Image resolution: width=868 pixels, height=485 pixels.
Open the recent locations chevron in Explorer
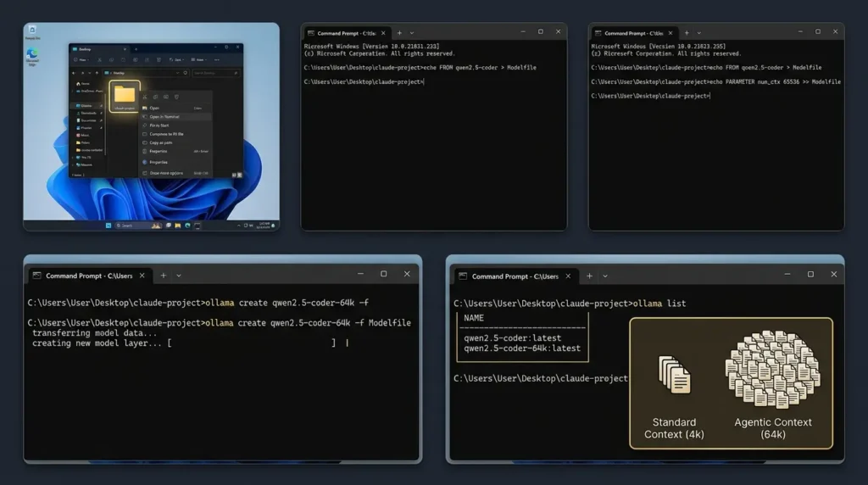tap(90, 73)
